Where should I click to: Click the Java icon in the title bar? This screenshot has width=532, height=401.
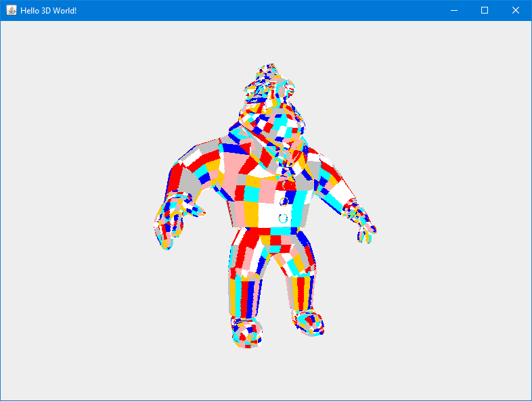pyautogui.click(x=12, y=11)
